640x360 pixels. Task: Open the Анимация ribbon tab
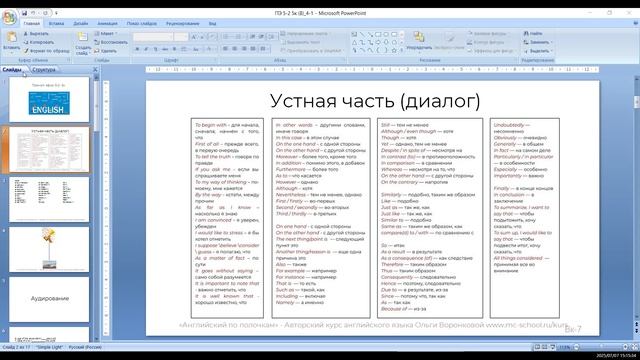click(107, 24)
